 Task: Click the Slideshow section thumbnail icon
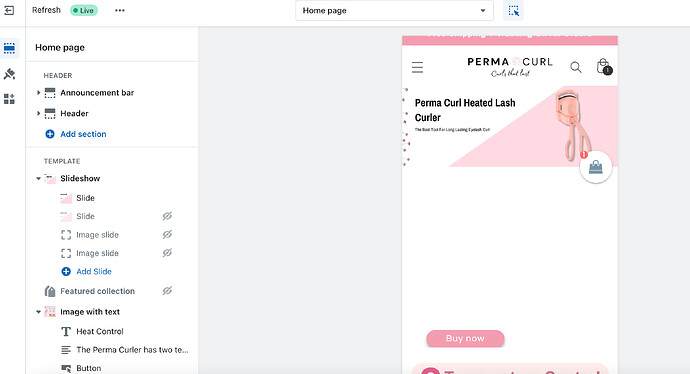(x=50, y=179)
